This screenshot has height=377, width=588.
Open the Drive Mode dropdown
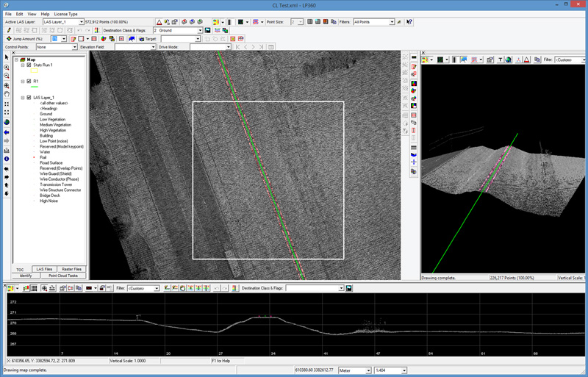pyautogui.click(x=228, y=47)
